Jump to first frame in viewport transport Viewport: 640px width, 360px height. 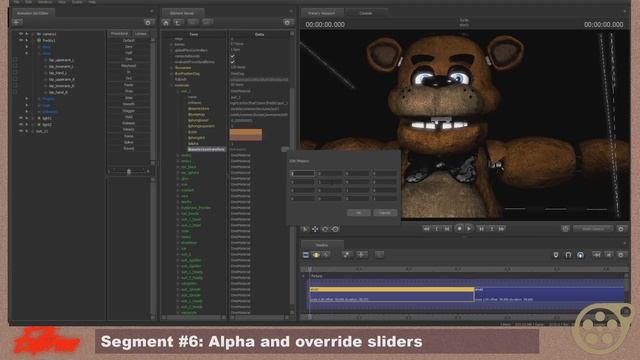pos(426,229)
